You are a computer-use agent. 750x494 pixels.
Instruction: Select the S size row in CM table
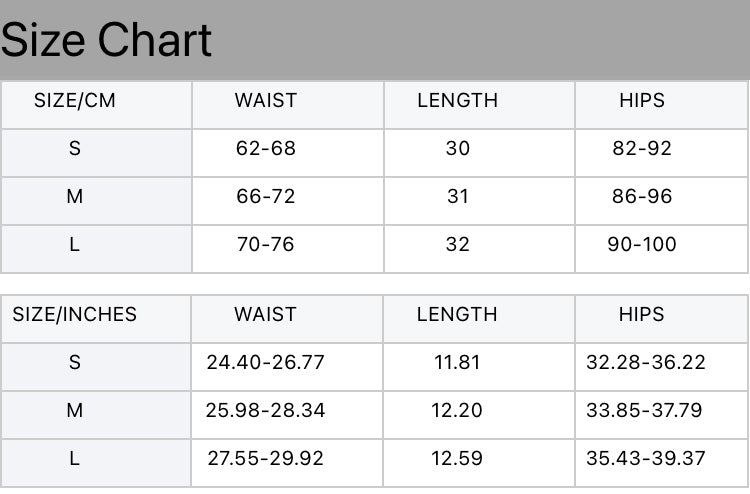75,149
